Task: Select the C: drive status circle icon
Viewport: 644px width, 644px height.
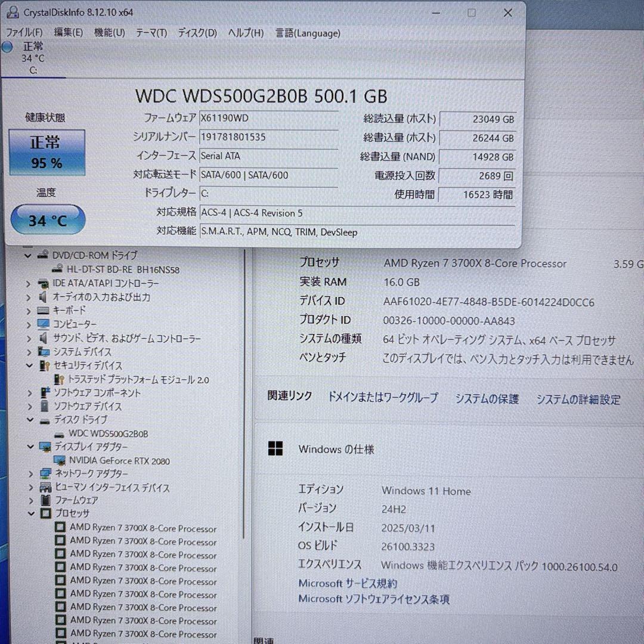Action: tap(7, 47)
